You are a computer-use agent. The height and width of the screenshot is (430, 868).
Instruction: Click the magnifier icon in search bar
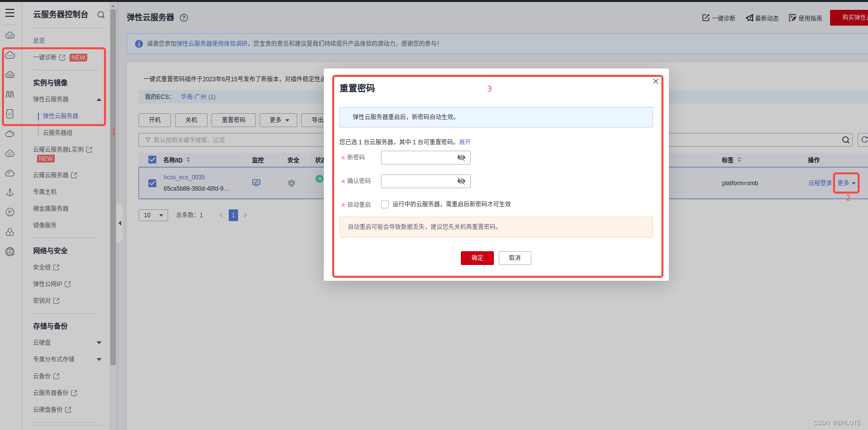coord(846,140)
